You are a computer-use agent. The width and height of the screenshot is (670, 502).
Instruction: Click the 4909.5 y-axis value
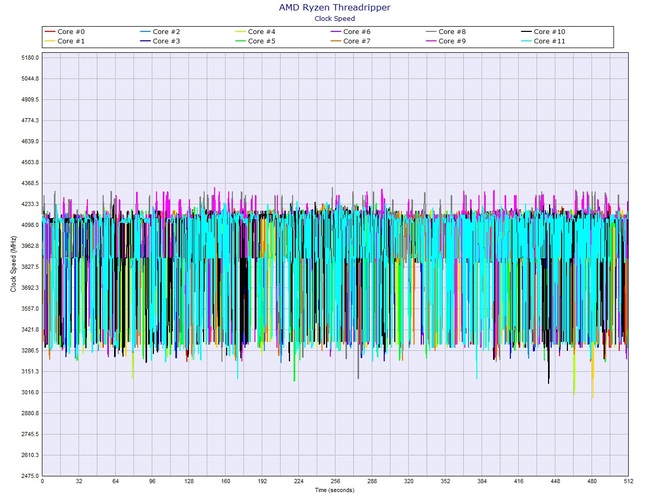point(30,100)
